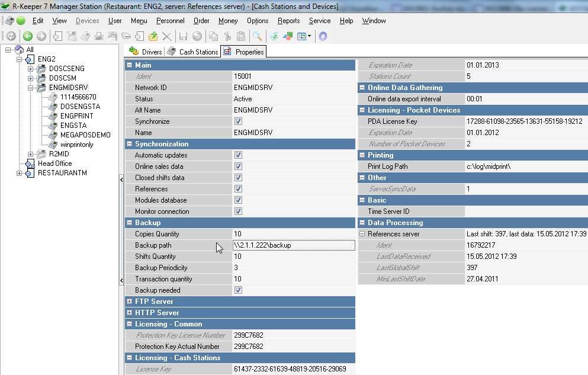Viewport: 588px width, 375px height.
Task: Click the delete X toolbar icon
Action: click(x=167, y=36)
